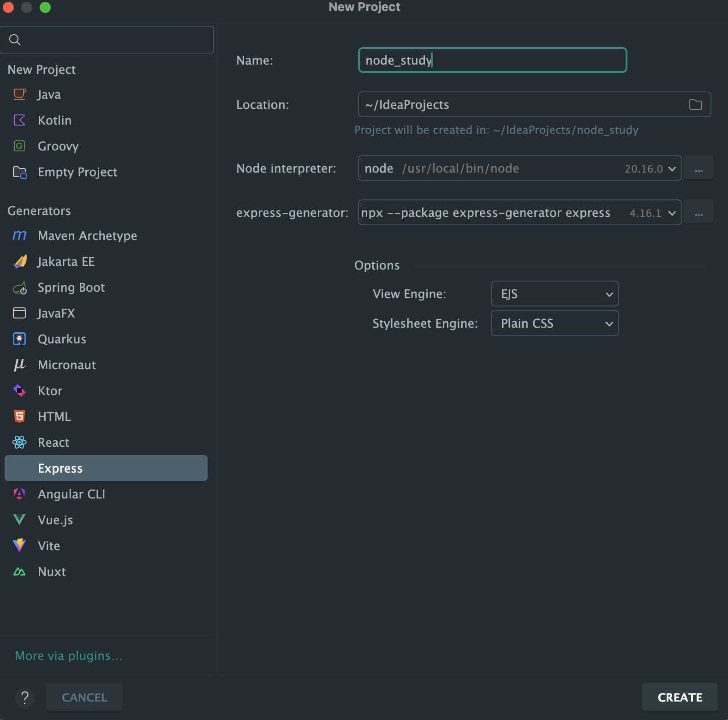Open the View Engine EJS dropdown
728x720 pixels.
click(x=555, y=294)
